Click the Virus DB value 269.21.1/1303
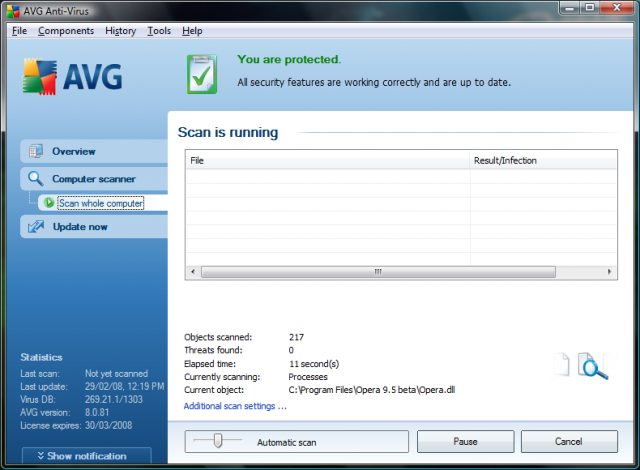Screen dimensions: 640x470 point(114,399)
